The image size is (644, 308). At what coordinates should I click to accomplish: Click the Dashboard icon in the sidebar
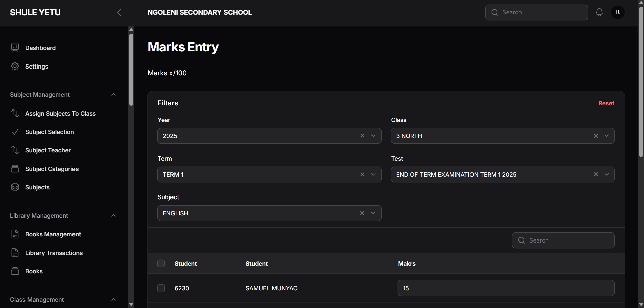15,48
